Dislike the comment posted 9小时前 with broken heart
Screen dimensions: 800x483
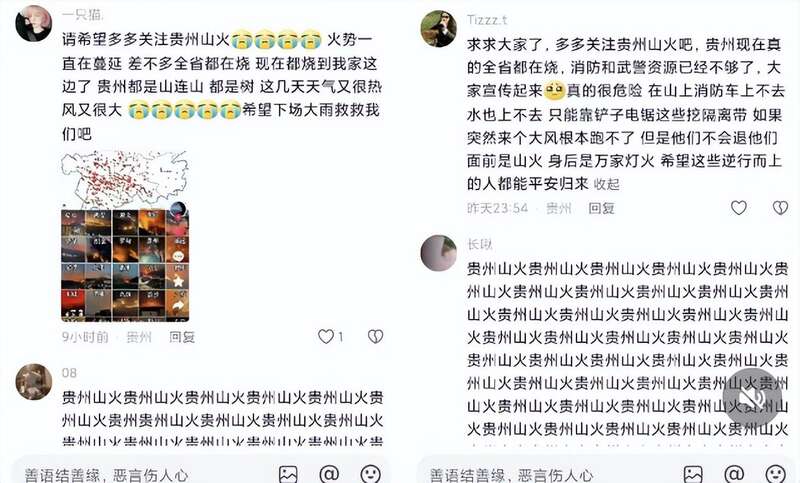pos(376,337)
